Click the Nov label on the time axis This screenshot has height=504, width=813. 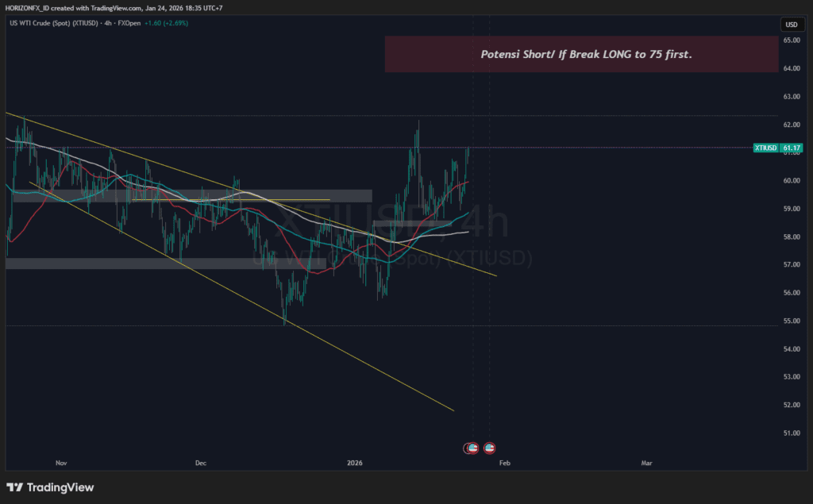pos(61,461)
